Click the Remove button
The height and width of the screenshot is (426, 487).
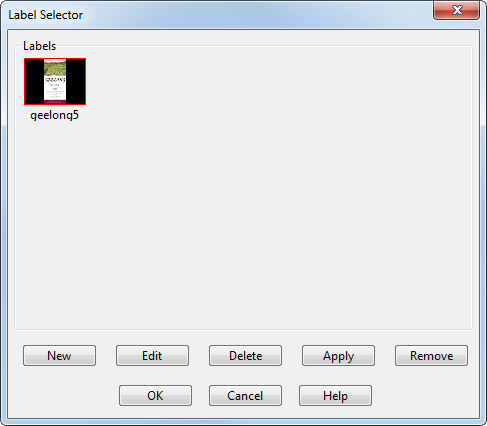pos(431,356)
